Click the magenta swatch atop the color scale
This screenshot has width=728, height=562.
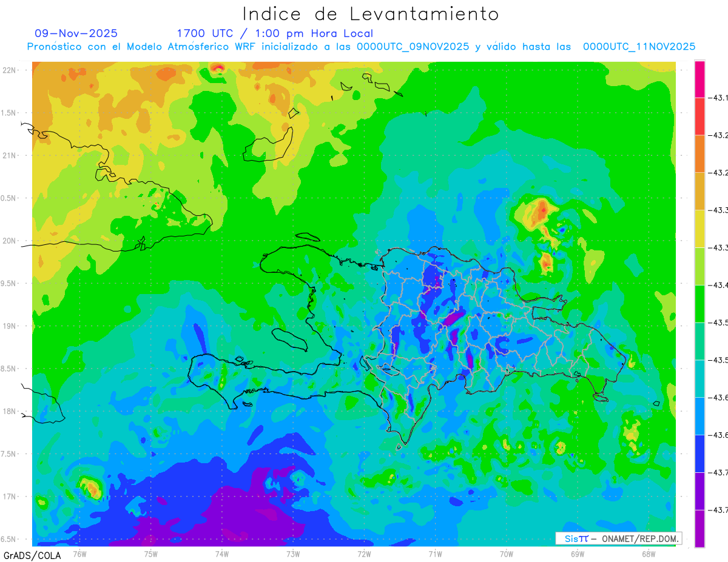[699, 79]
